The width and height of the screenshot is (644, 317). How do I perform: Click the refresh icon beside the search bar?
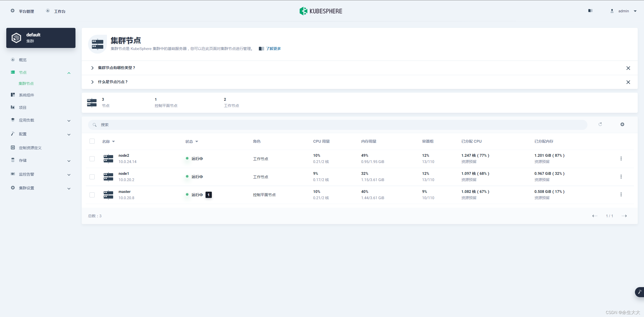600,124
